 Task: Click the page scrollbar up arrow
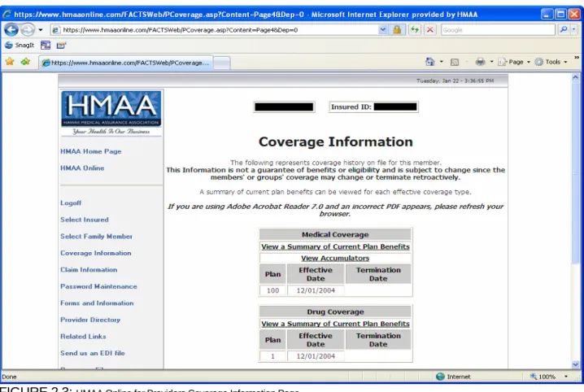[x=575, y=77]
